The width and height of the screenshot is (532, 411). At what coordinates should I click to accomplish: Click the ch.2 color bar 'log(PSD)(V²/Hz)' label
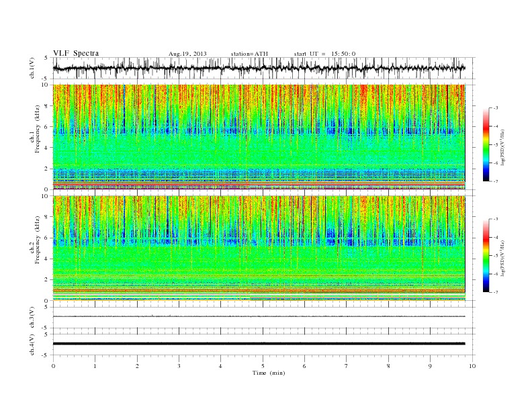point(502,258)
